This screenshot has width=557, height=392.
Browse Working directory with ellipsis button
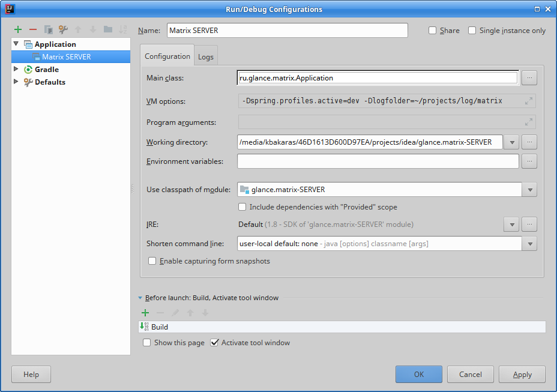pyautogui.click(x=529, y=142)
